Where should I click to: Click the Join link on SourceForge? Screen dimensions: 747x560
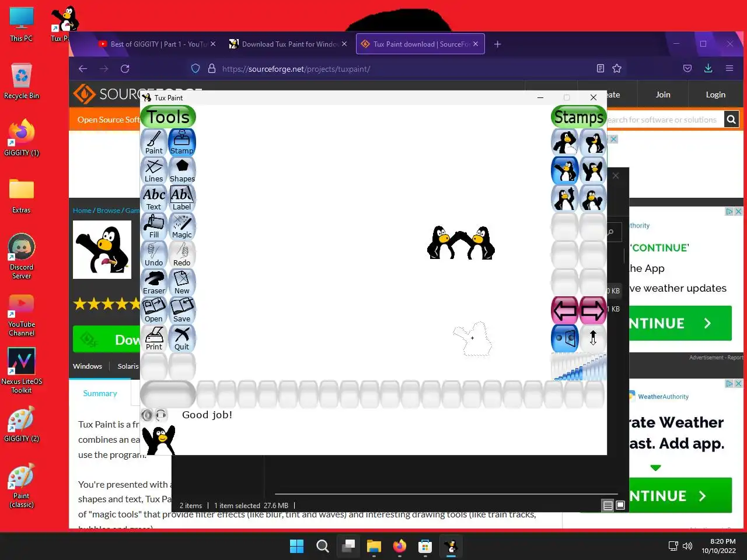pyautogui.click(x=663, y=94)
